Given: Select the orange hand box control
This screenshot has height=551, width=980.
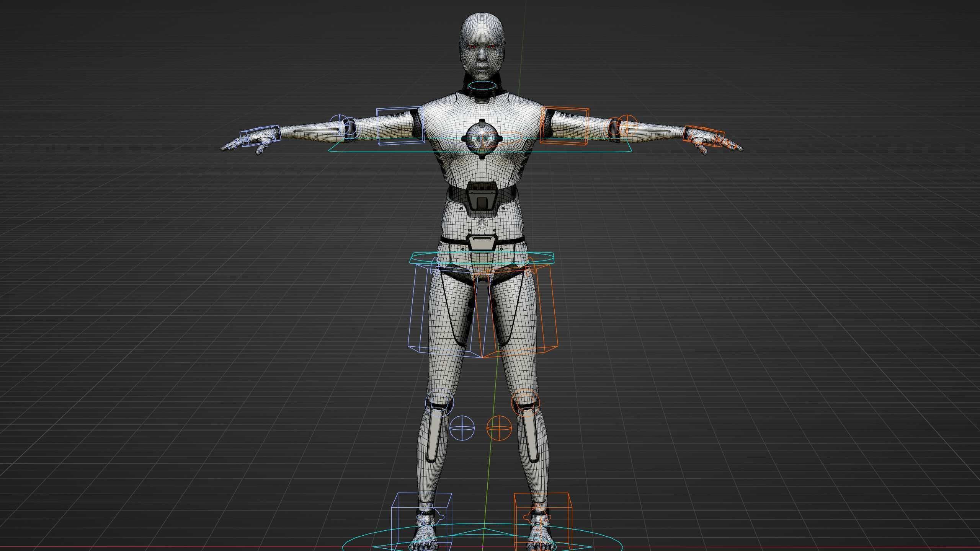Looking at the screenshot, I should [704, 137].
